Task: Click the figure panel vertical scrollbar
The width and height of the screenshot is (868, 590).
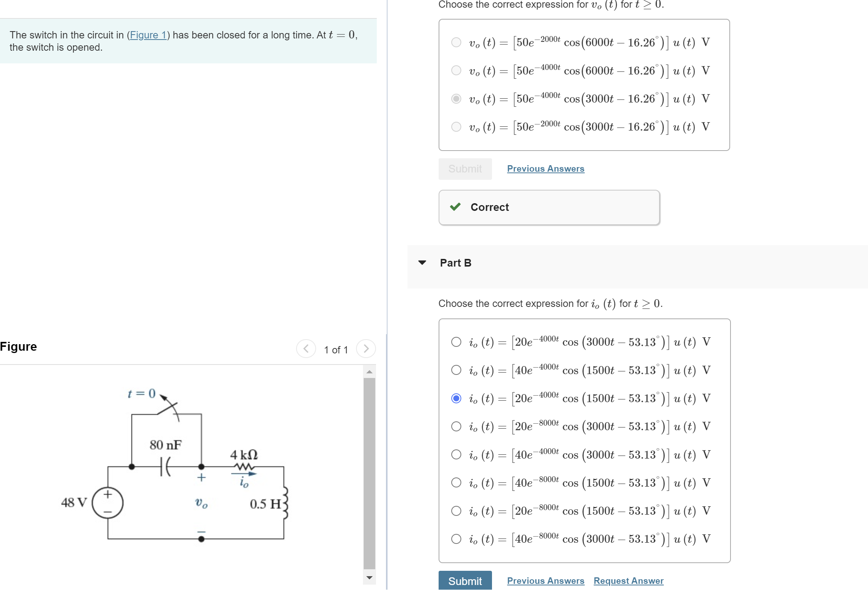Action: point(369,474)
